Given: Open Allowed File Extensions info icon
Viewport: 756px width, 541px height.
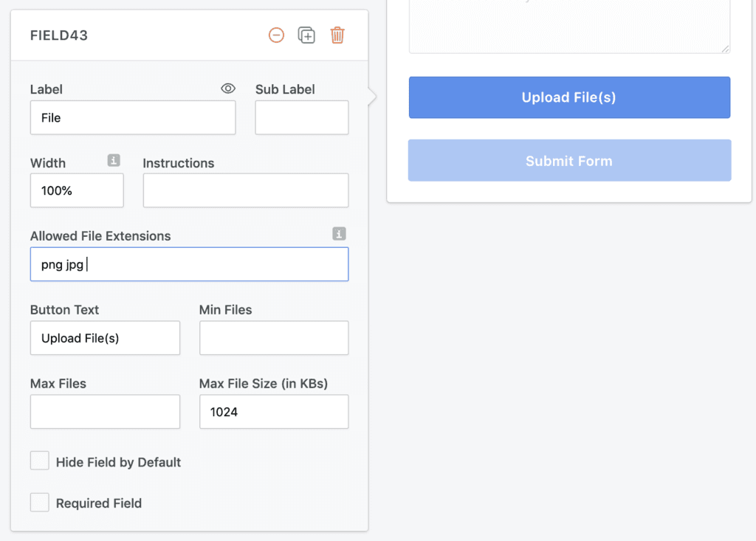Looking at the screenshot, I should pyautogui.click(x=339, y=234).
